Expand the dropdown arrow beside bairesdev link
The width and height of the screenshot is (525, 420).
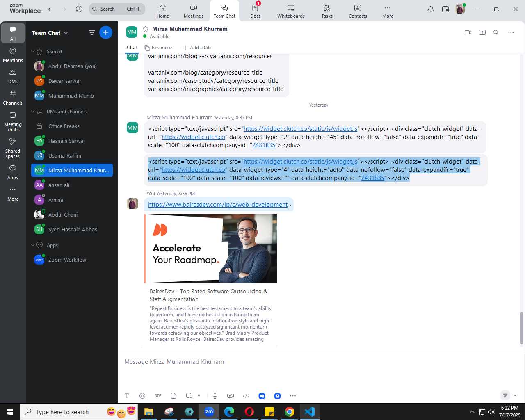coord(290,205)
